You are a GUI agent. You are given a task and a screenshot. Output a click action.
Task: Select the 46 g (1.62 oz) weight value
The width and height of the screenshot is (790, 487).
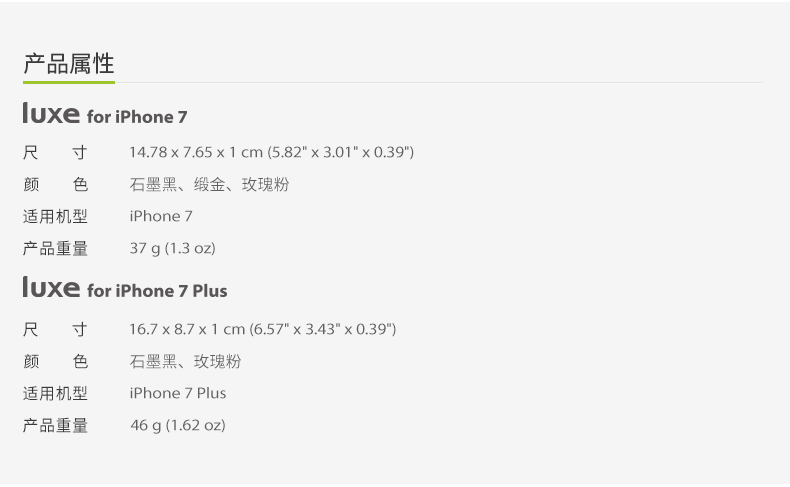[x=177, y=425]
